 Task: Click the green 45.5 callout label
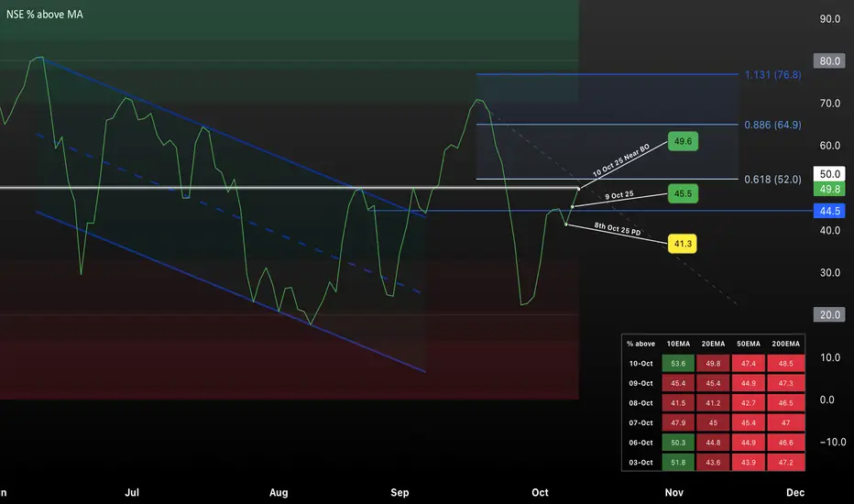tap(683, 193)
